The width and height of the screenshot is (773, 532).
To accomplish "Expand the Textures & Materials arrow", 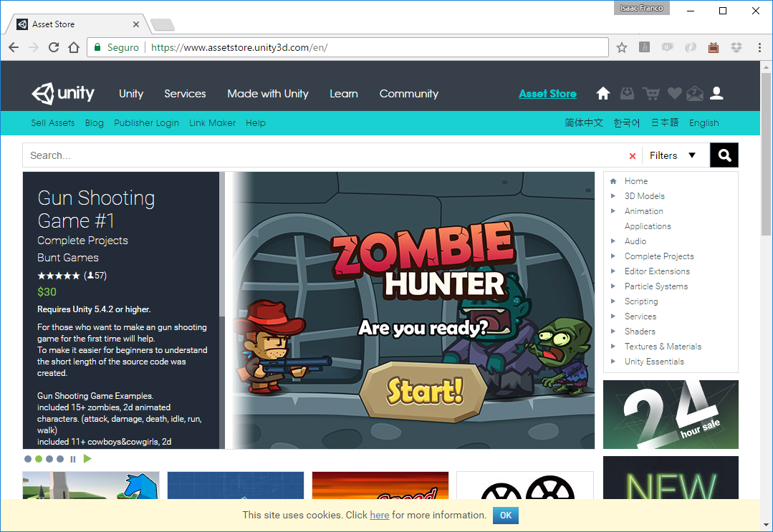I will pyautogui.click(x=613, y=347).
